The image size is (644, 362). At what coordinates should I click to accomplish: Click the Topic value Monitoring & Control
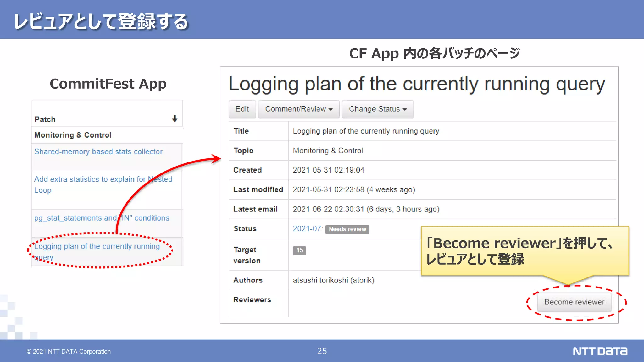pyautogui.click(x=328, y=151)
